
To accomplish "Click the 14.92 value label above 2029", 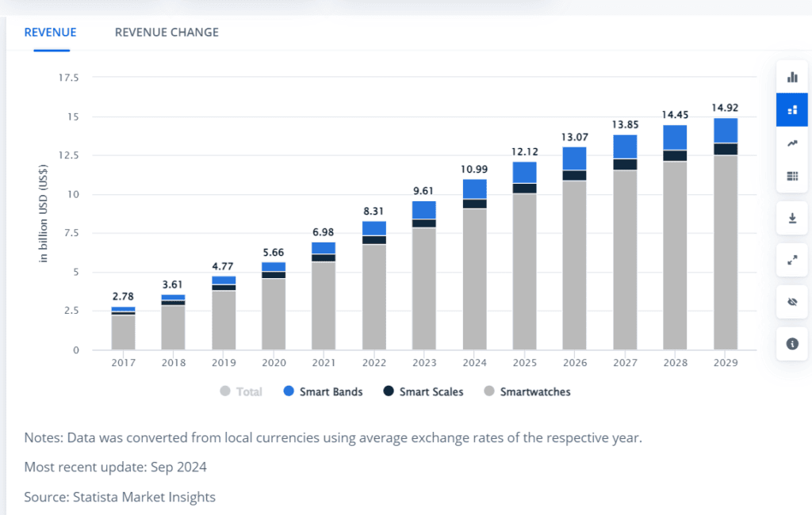I will (725, 109).
